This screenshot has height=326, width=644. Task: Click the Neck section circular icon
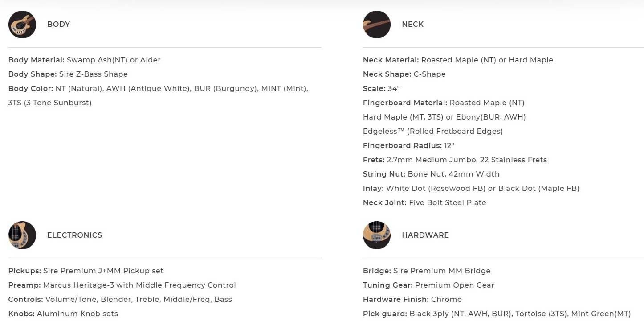pos(377,25)
